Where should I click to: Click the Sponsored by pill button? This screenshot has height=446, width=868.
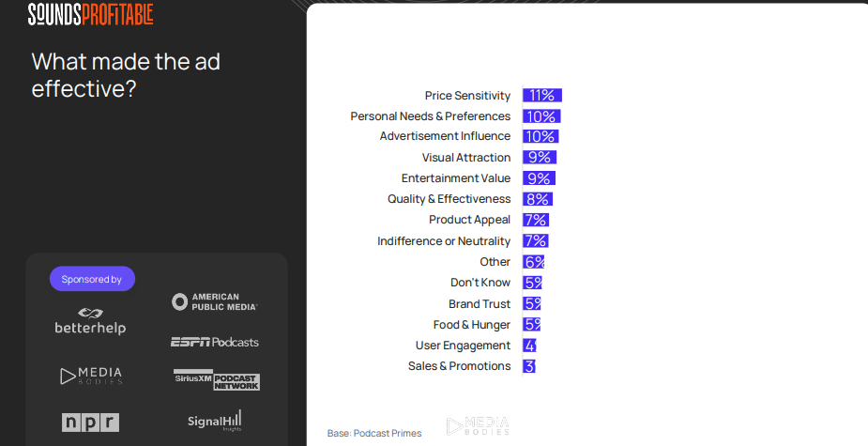(x=93, y=279)
